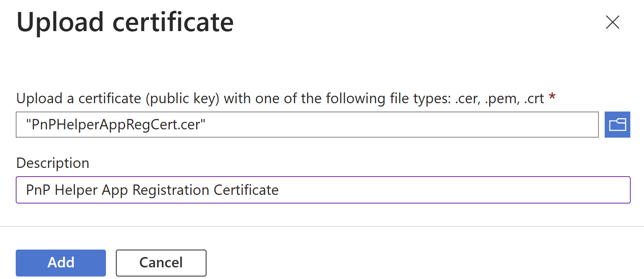Viewport: 644px width, 279px height.
Task: Browse for a .cer file with blue folder button
Action: click(x=617, y=124)
